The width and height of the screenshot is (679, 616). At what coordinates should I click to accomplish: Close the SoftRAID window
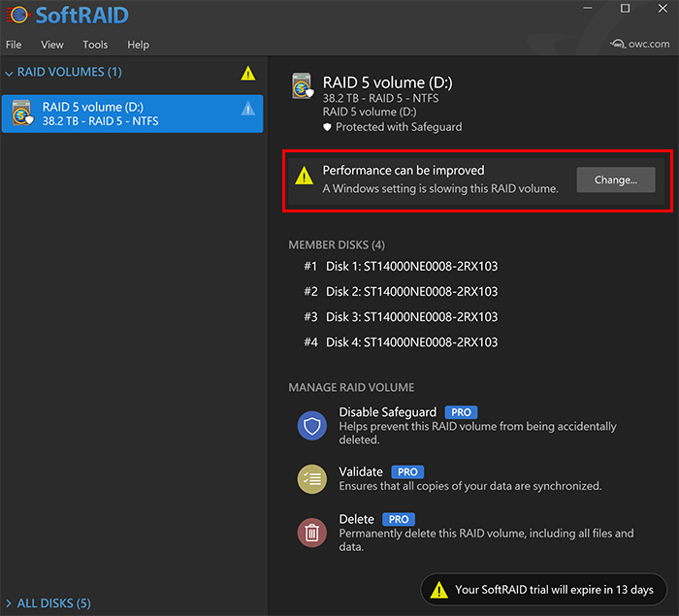[663, 8]
